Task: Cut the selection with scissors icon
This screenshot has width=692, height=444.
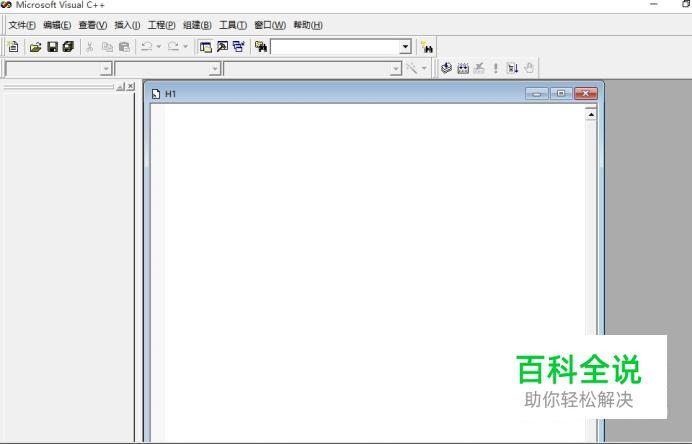Action: click(90, 47)
